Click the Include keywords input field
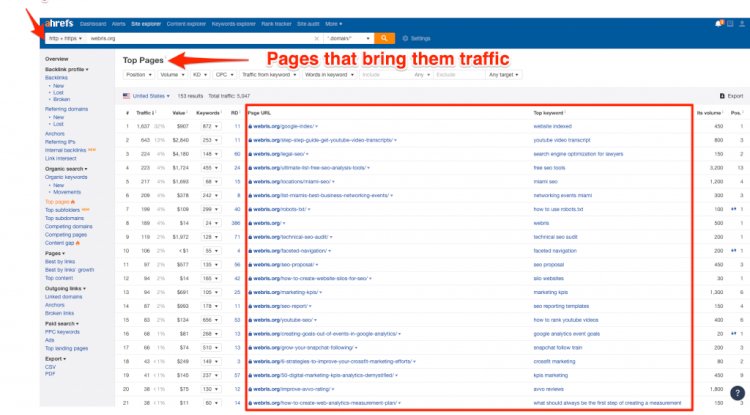This screenshot has width=750, height=415. (x=386, y=75)
